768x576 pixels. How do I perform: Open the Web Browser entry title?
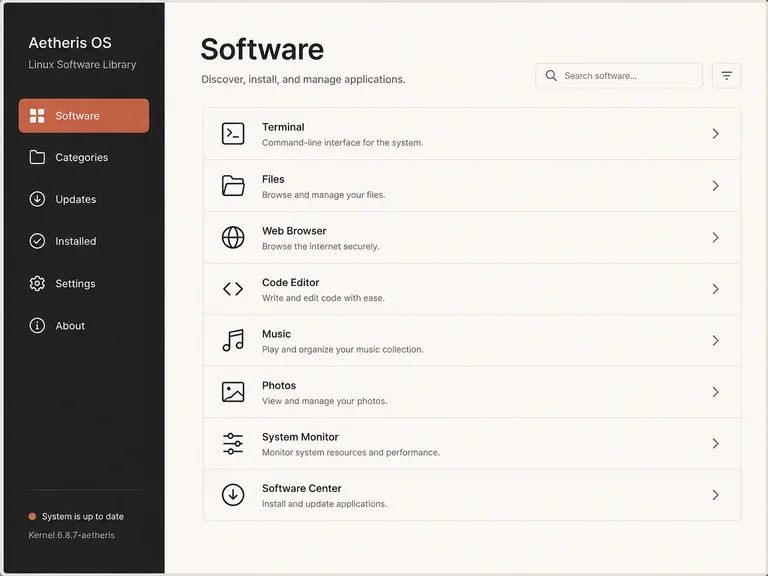point(294,231)
